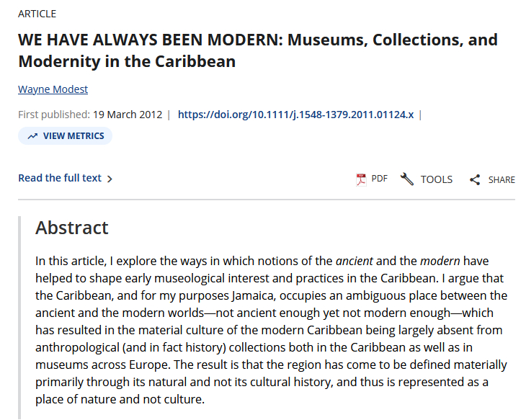The image size is (526, 420).
Task: Open author Wayne Modest's link
Action: [53, 89]
